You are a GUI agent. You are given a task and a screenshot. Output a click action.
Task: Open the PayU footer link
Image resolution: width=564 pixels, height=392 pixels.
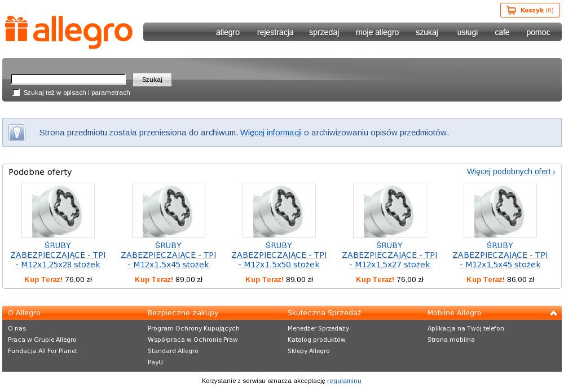(x=156, y=362)
